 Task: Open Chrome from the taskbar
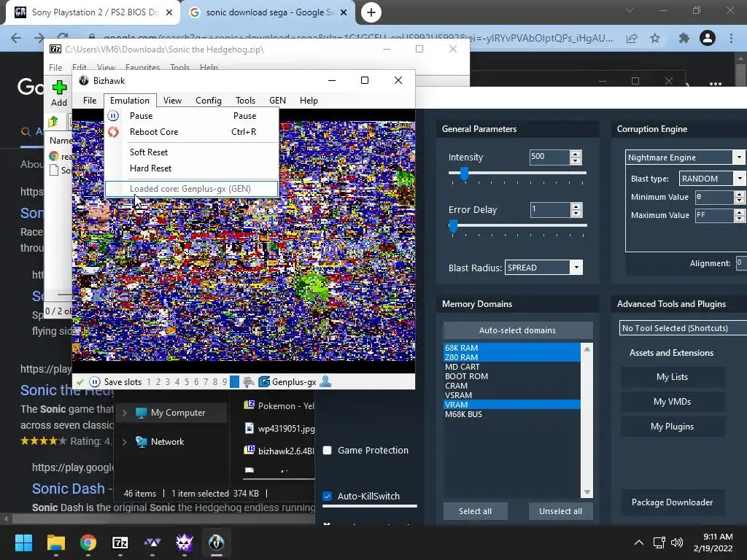[x=88, y=542]
